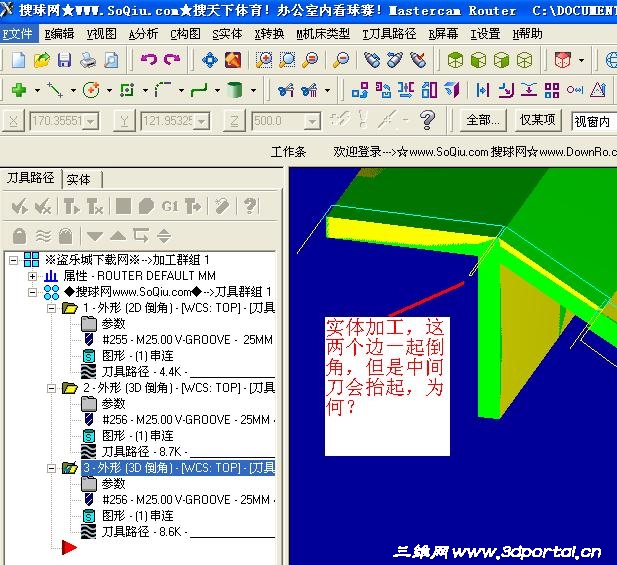Open the dropdown arrow next to Create line

[73, 90]
